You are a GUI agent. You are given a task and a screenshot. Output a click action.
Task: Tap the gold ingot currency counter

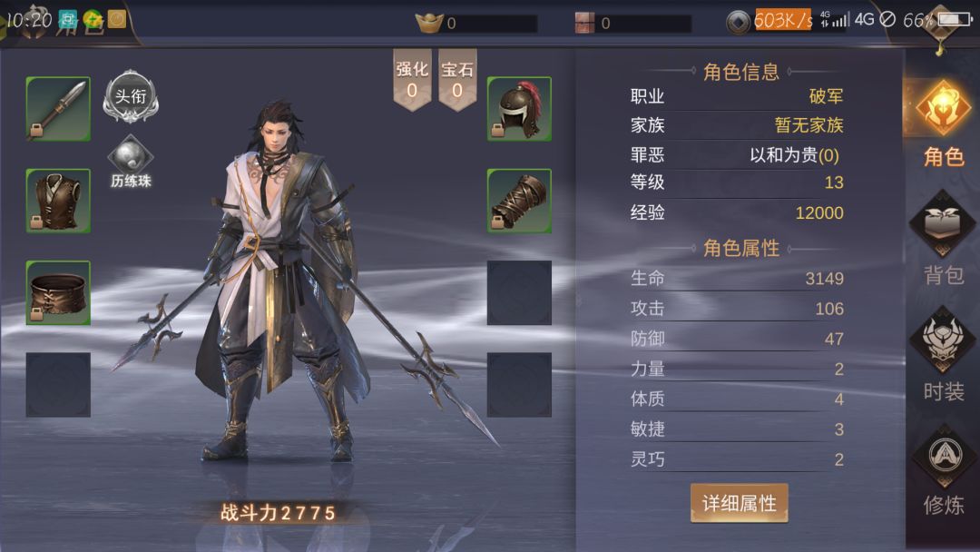click(x=475, y=23)
